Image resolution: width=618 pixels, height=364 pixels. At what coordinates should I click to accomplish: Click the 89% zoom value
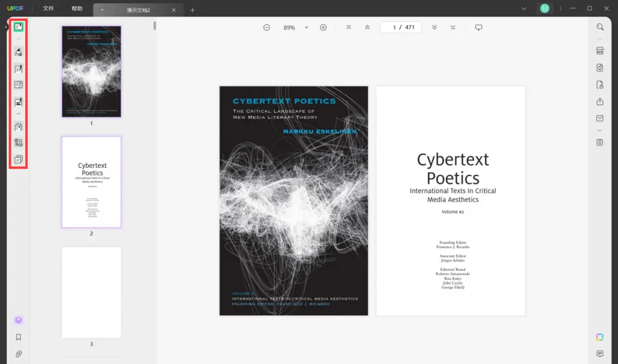pyautogui.click(x=289, y=28)
